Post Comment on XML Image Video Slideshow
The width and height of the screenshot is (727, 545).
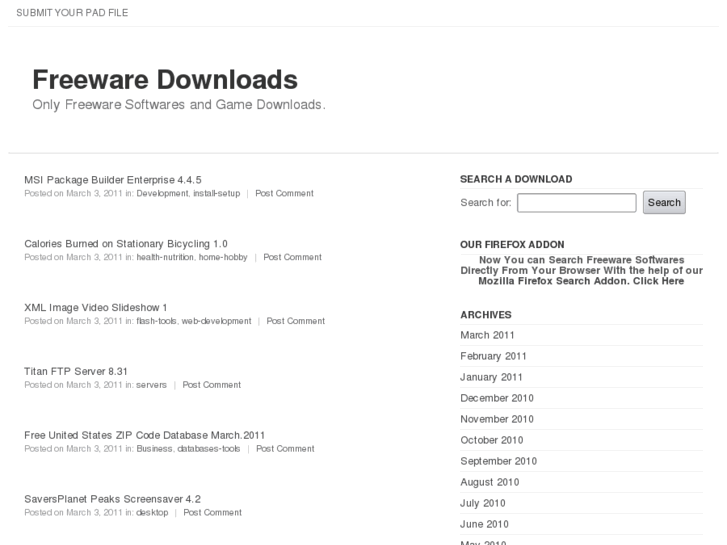295,321
